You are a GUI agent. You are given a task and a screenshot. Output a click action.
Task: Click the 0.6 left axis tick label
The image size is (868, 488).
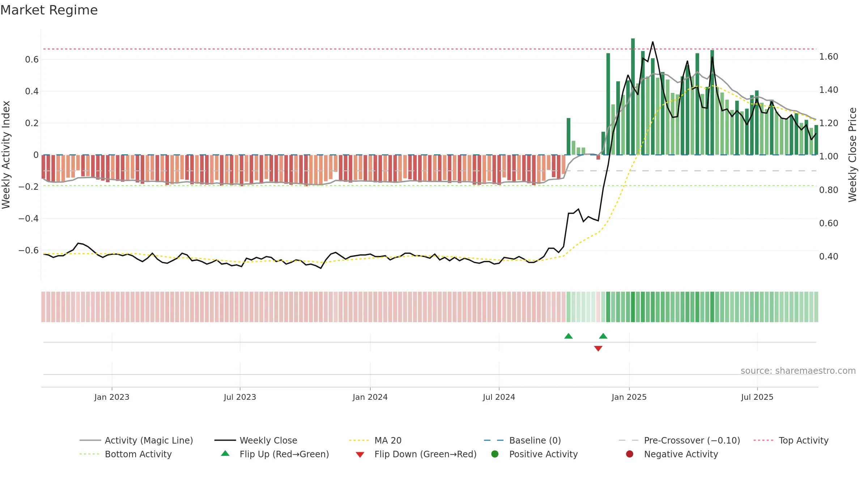(x=32, y=60)
